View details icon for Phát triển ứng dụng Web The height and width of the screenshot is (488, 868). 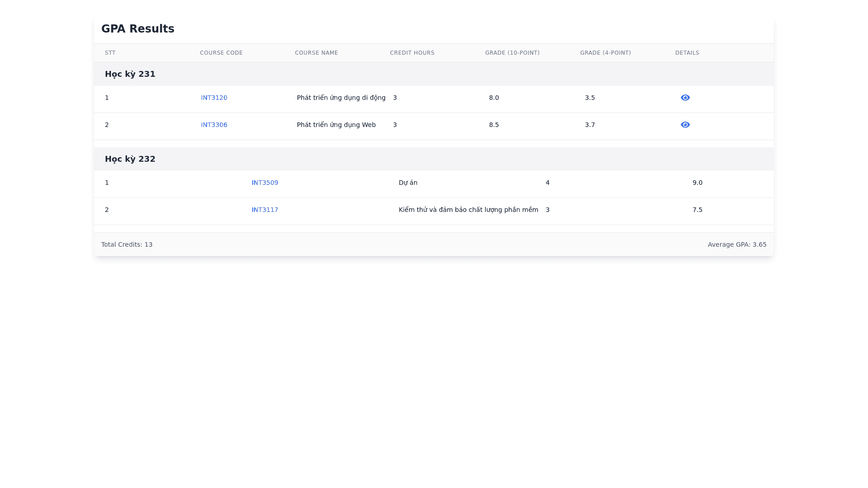(x=685, y=125)
